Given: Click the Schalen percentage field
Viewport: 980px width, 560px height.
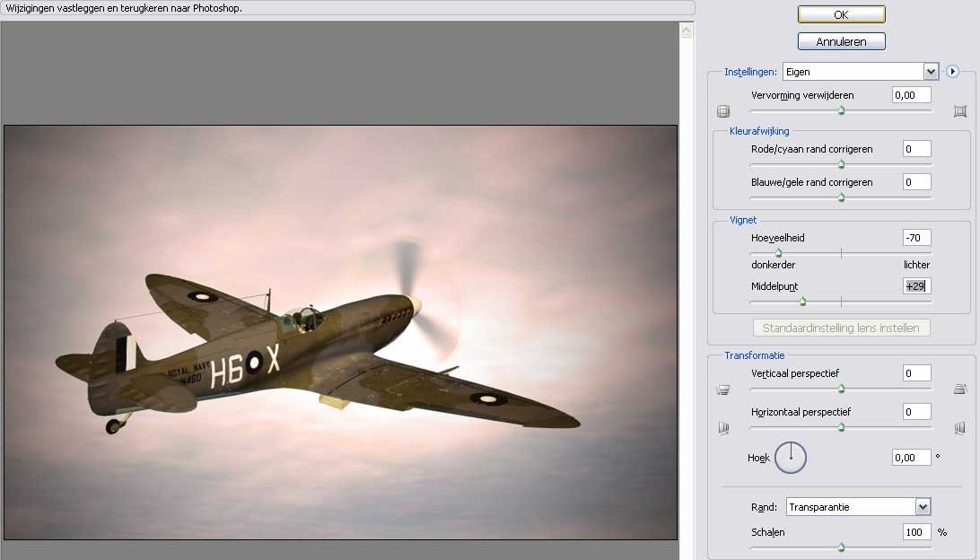Looking at the screenshot, I should (917, 532).
